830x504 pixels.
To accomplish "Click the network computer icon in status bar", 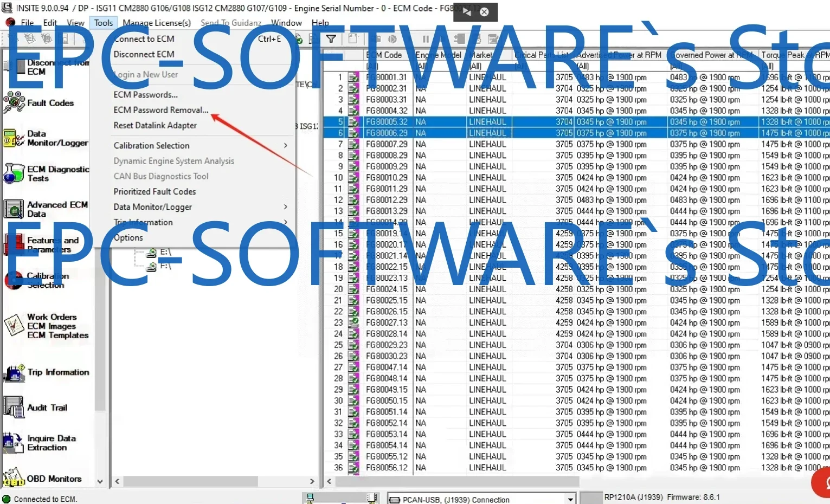I will tap(310, 498).
